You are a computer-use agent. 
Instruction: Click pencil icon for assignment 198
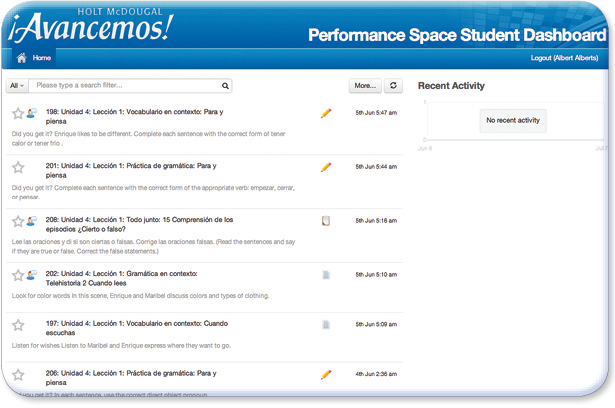click(326, 113)
